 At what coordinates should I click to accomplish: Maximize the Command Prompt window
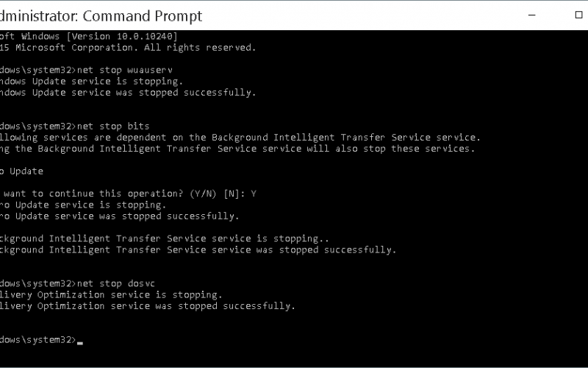(578, 15)
